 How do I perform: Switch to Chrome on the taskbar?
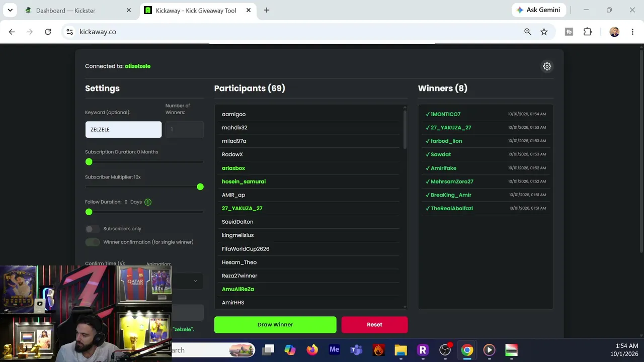467,350
